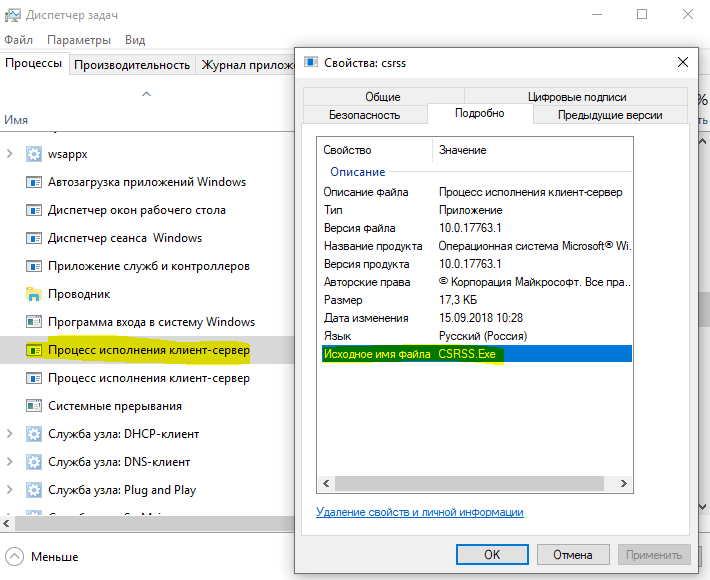Click the Применить button
Screen dimensions: 710x580
(x=654, y=555)
